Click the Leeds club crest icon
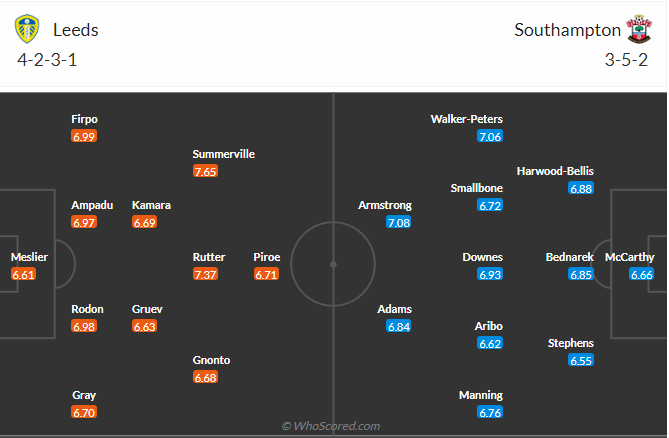 [27, 30]
